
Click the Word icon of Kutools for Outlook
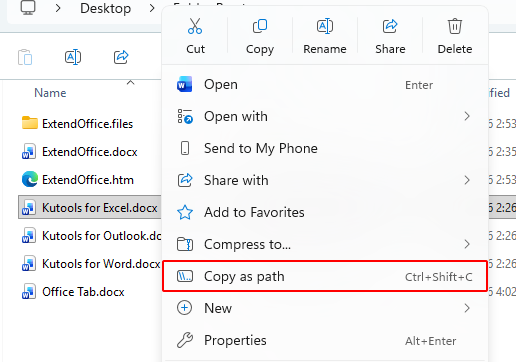29,235
